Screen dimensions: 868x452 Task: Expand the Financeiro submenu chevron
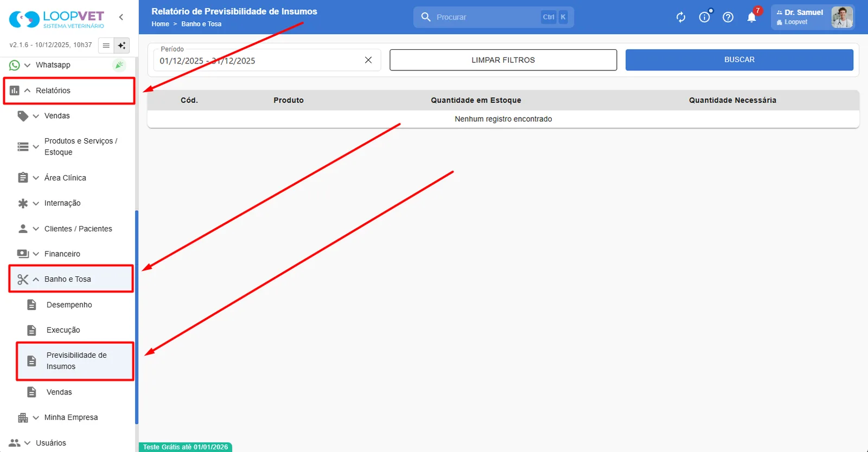(x=36, y=254)
